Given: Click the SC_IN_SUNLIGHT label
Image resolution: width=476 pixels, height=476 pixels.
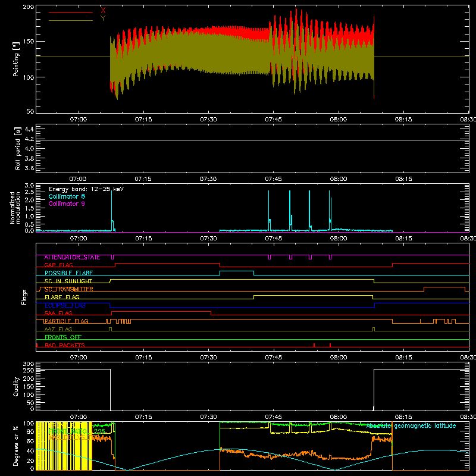Looking at the screenshot, I should [68, 281].
